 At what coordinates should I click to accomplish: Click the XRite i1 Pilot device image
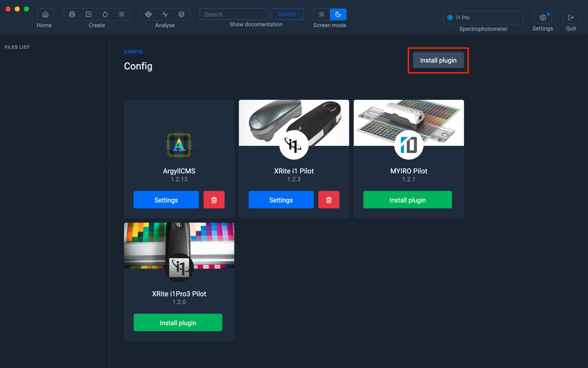pyautogui.click(x=294, y=123)
